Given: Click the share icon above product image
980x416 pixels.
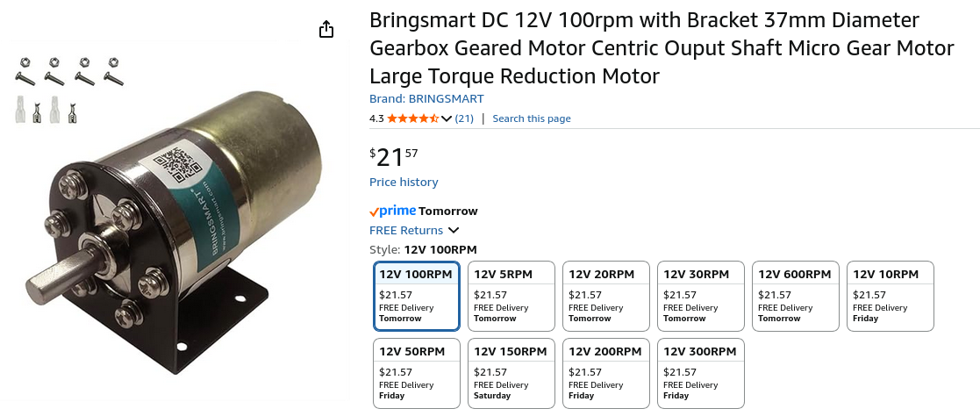Looking at the screenshot, I should (x=326, y=29).
